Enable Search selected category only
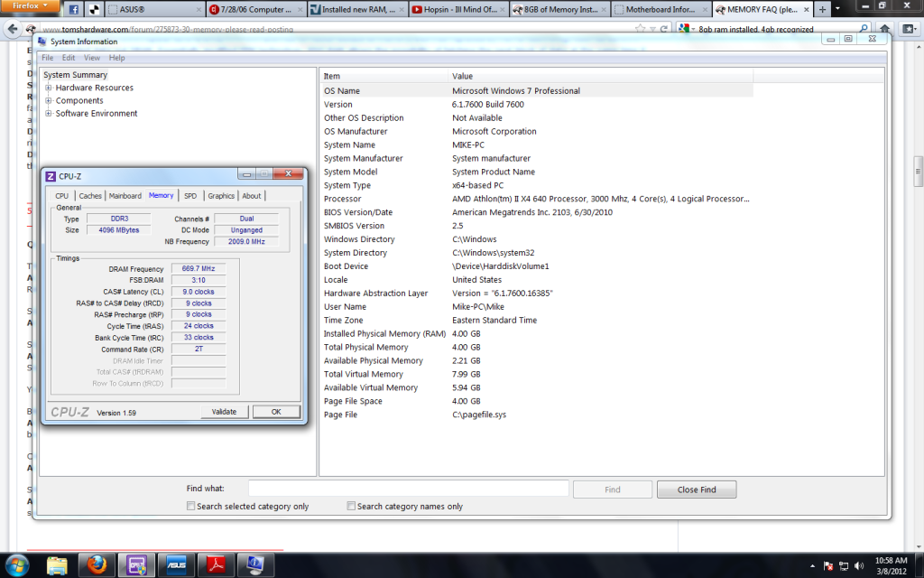The width and height of the screenshot is (924, 578). [x=191, y=506]
